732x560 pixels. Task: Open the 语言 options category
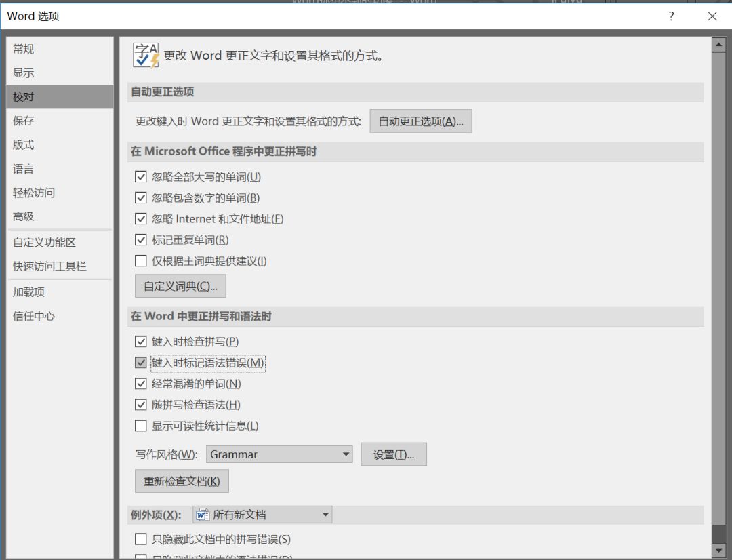pos(60,169)
